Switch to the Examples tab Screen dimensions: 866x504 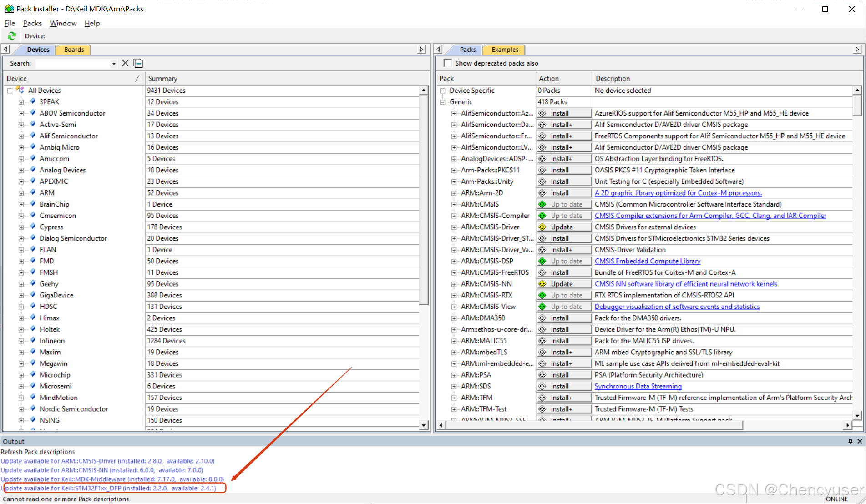pos(505,50)
